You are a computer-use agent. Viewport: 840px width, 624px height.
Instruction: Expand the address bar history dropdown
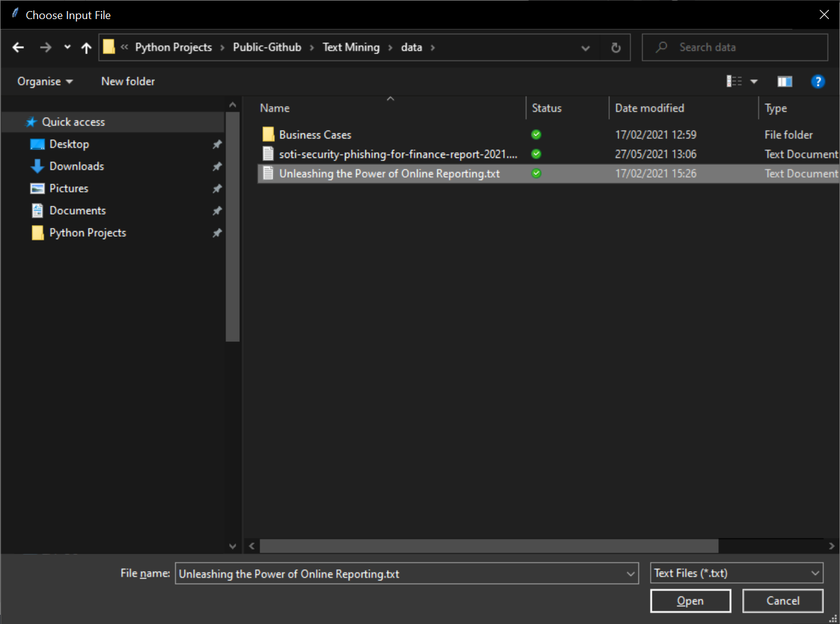point(585,47)
